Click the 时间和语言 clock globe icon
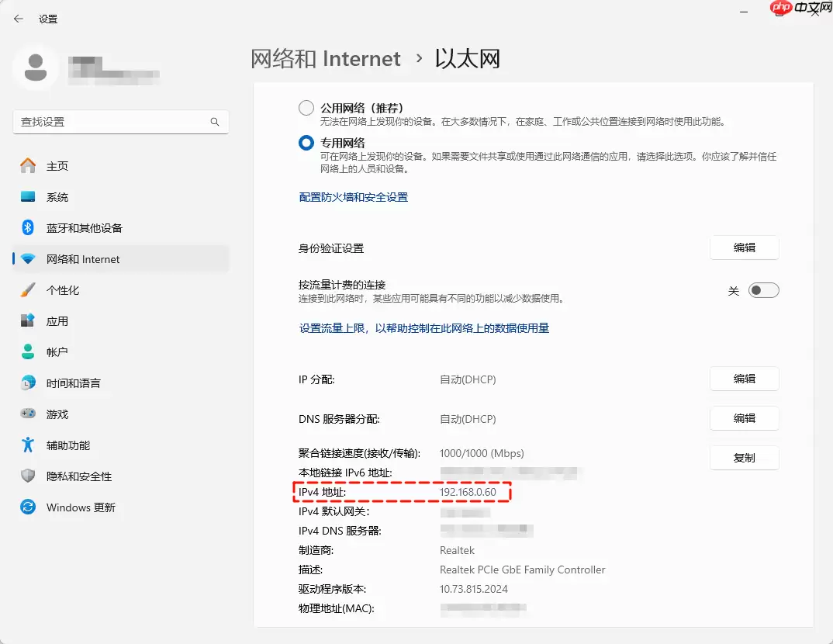Image resolution: width=833 pixels, height=644 pixels. tap(28, 383)
